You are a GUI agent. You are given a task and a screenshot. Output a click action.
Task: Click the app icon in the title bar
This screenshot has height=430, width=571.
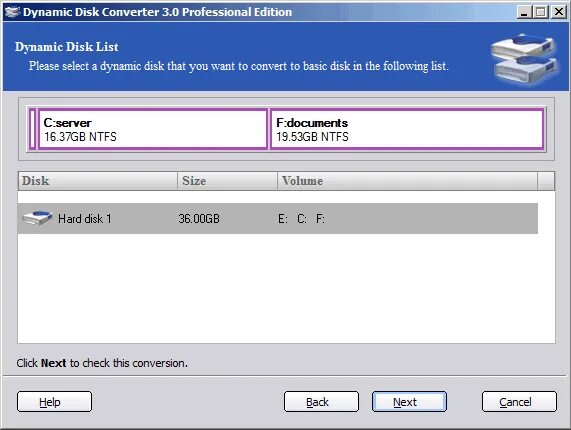[12, 12]
